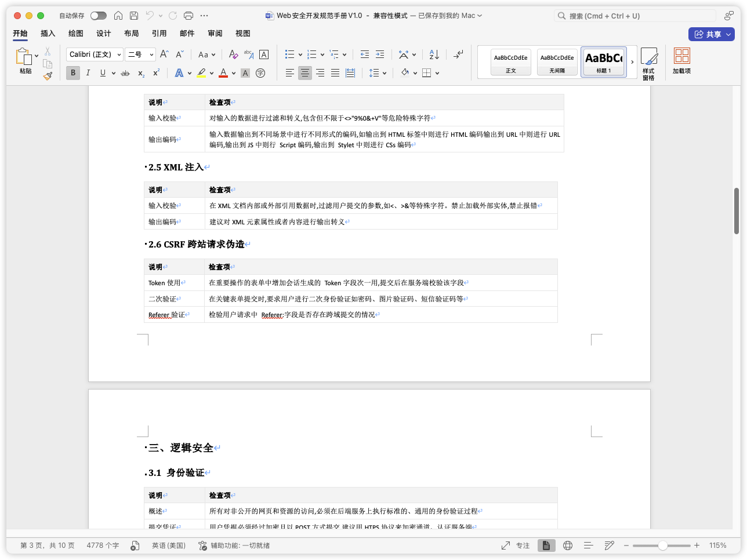Click the Increase Indent icon

(x=380, y=54)
